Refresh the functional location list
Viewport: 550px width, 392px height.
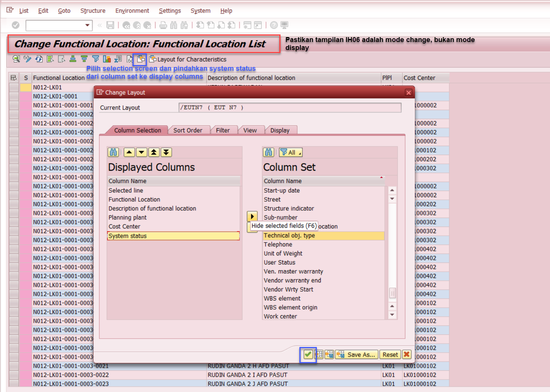click(39, 59)
